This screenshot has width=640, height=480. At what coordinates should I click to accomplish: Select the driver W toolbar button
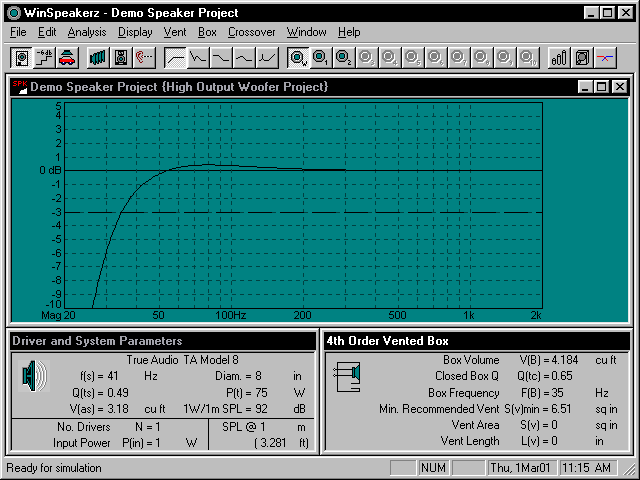click(x=298, y=58)
